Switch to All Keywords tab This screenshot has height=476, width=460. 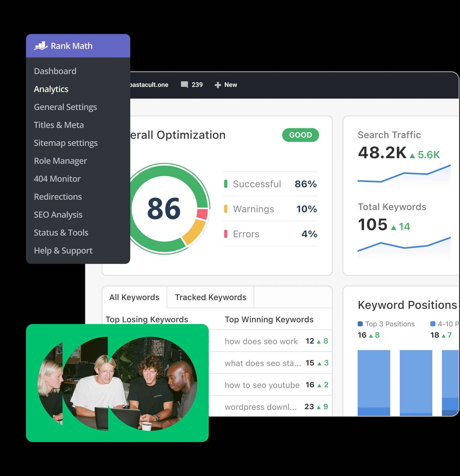pyautogui.click(x=134, y=297)
